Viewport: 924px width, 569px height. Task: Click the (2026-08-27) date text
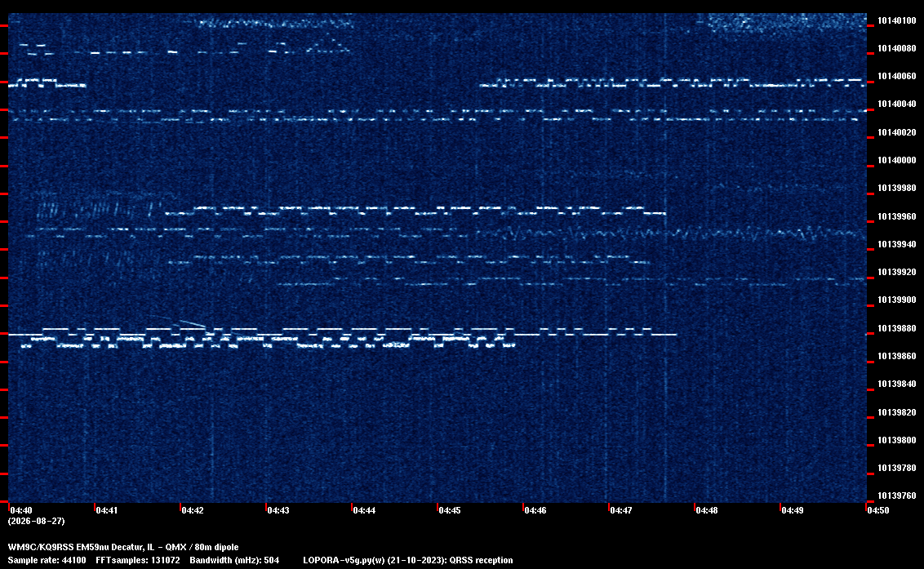(x=37, y=521)
